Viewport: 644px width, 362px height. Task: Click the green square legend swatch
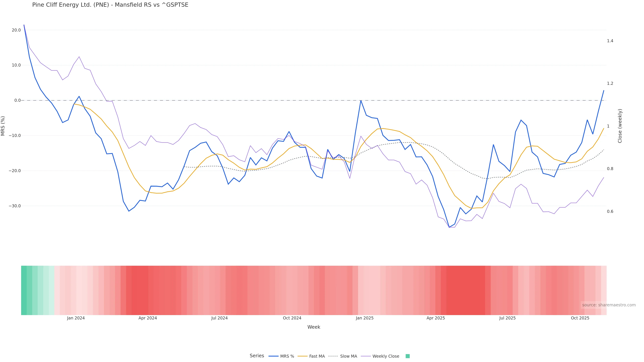click(408, 356)
